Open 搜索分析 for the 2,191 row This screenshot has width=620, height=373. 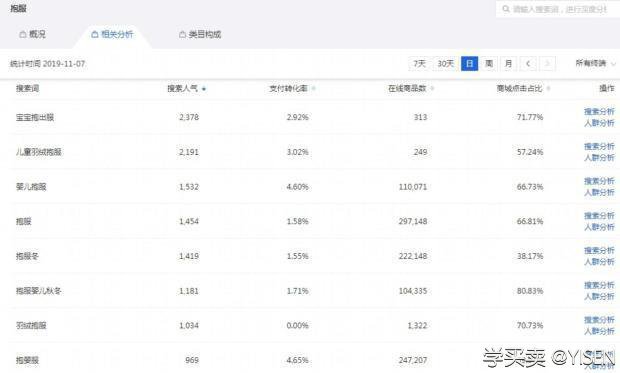[599, 146]
